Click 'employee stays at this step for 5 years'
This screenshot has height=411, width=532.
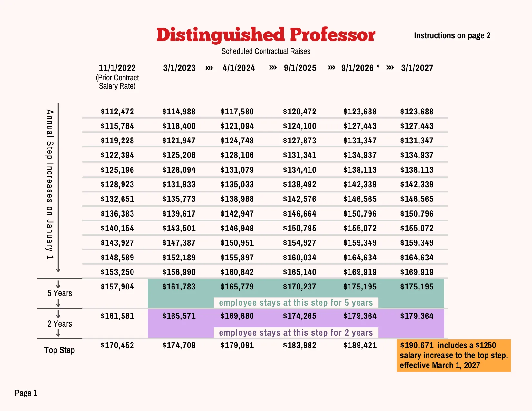pos(296,303)
